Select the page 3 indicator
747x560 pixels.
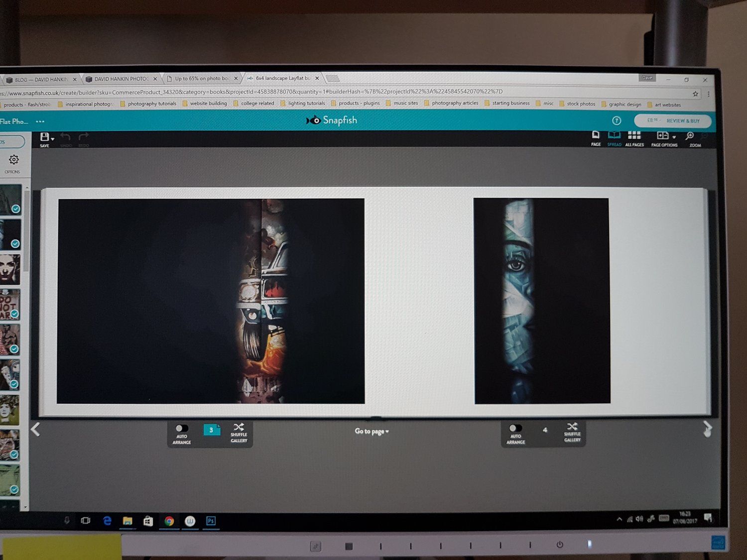212,430
